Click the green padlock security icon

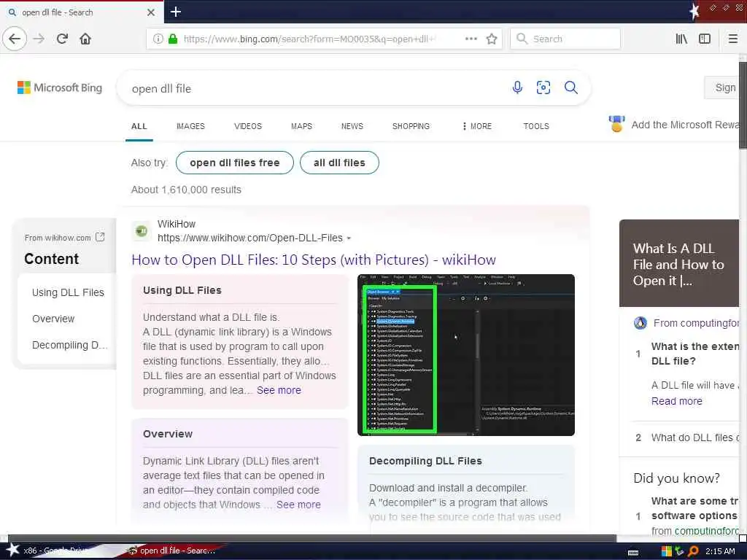click(172, 39)
